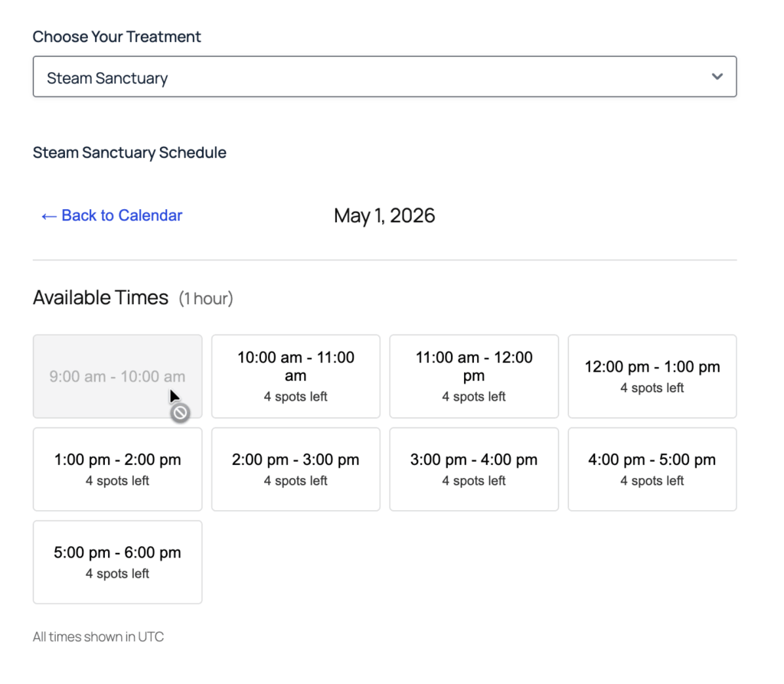The height and width of the screenshot is (684, 784).
Task: Reserve the 12:00 pm - 1:00 pm session
Action: 652,376
